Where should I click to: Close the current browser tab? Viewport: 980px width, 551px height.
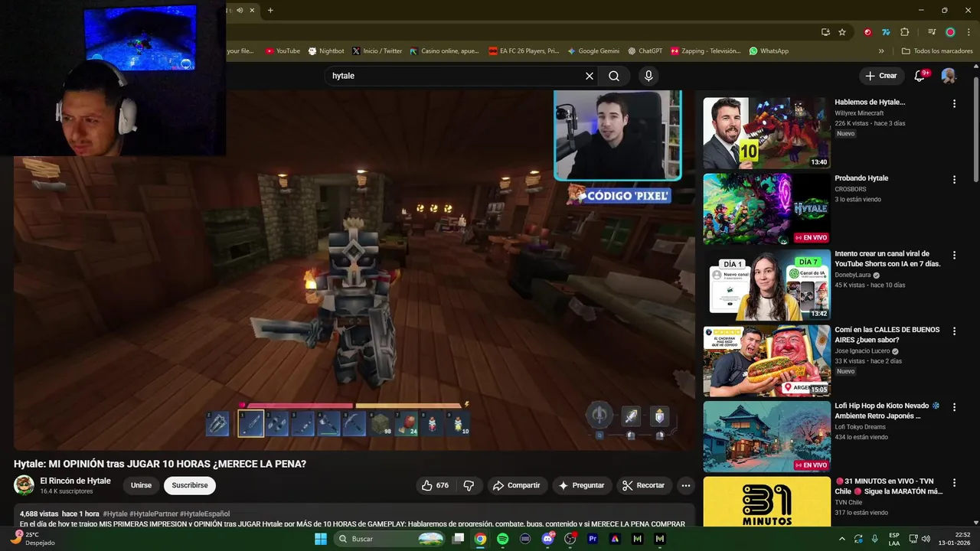point(252,10)
